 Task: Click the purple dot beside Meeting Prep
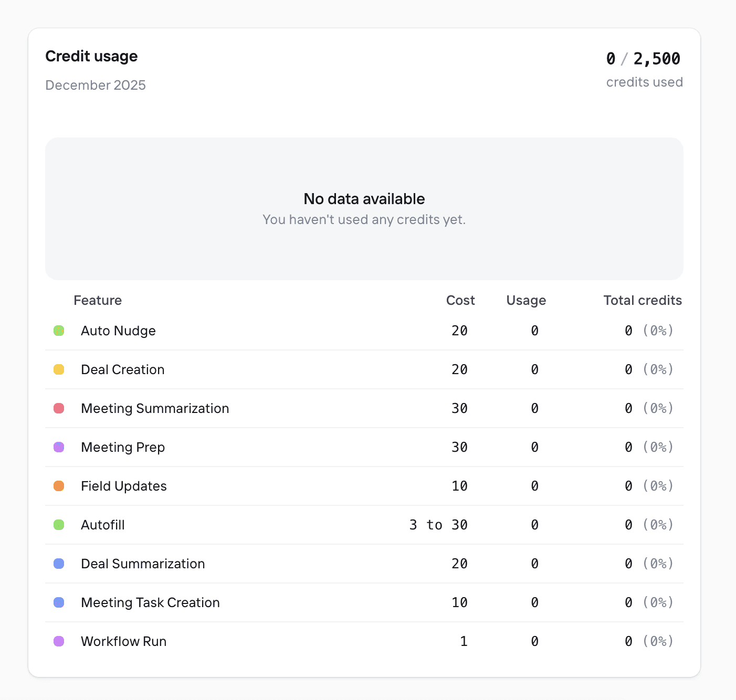coord(59,447)
